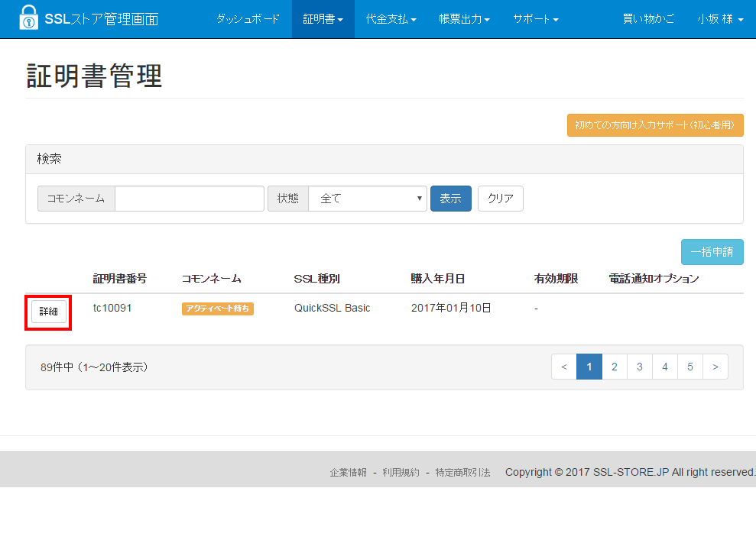
Task: Click certificate number tc10091
Action: pos(112,308)
